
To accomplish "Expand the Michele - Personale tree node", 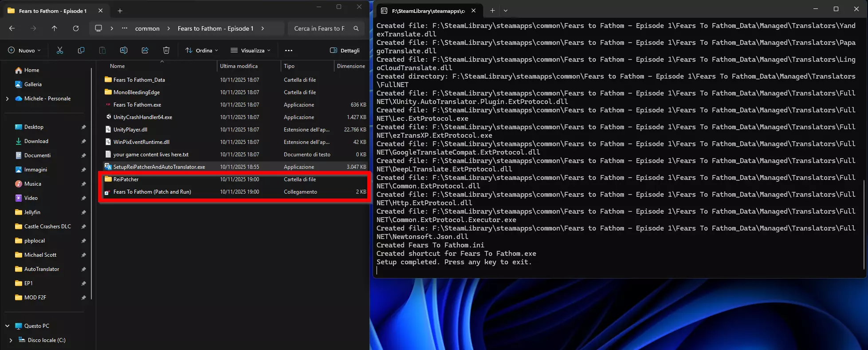I will (x=7, y=99).
